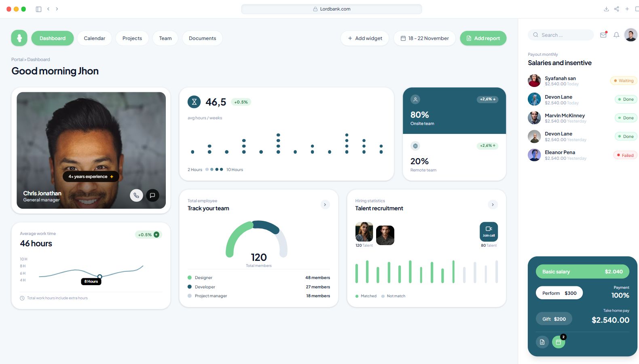Screen dimensions: 639x364
Task: Click the Remote team globe icon
Action: pyautogui.click(x=415, y=146)
